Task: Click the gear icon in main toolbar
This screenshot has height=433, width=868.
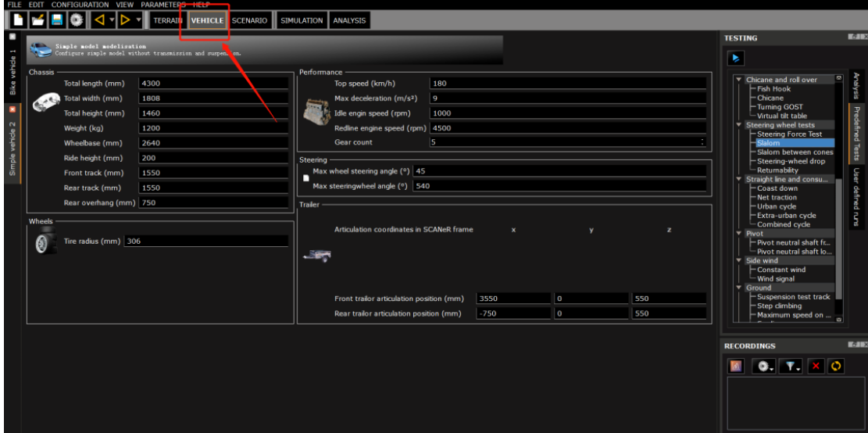Action: [76, 20]
